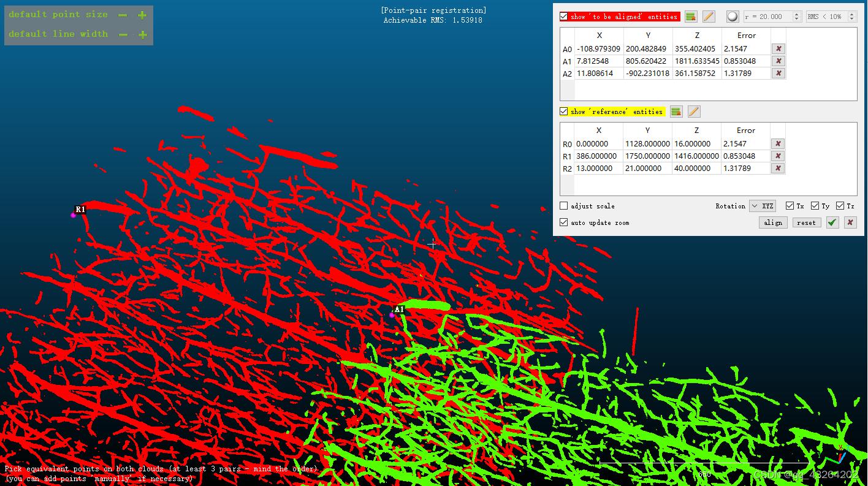This screenshot has width=868, height=486.
Task: Click the [Point-pair registration] title text
Action: [x=433, y=10]
